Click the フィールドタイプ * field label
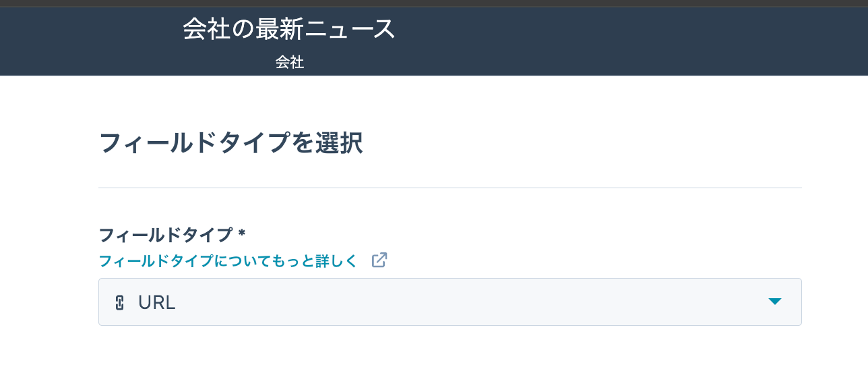The height and width of the screenshot is (365, 868). (172, 235)
